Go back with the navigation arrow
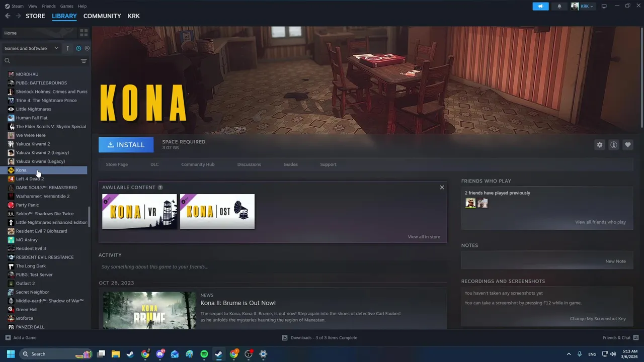Viewport: 644px width, 362px height. coord(8,16)
